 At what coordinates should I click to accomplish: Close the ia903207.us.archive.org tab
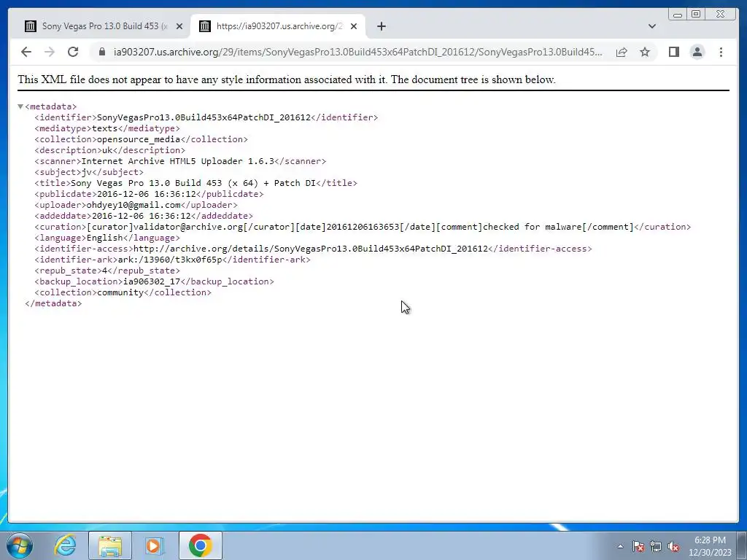tap(354, 26)
